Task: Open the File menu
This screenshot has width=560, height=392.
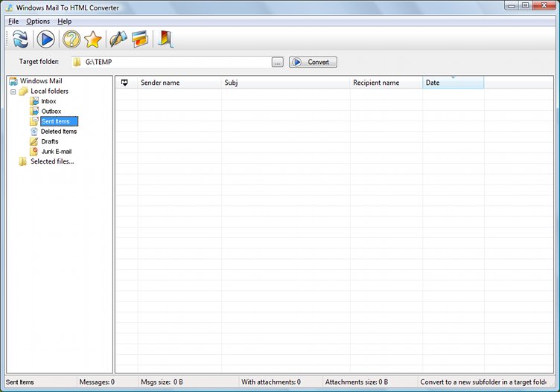Action: point(13,22)
